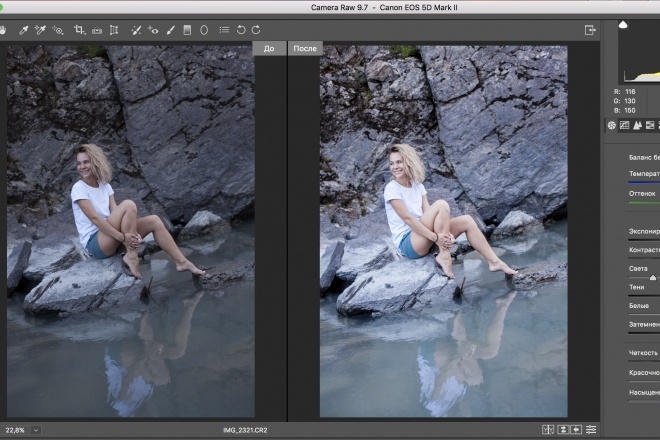This screenshot has height=440, width=660.
Task: Toggle full screen mode icon
Action: [590, 30]
